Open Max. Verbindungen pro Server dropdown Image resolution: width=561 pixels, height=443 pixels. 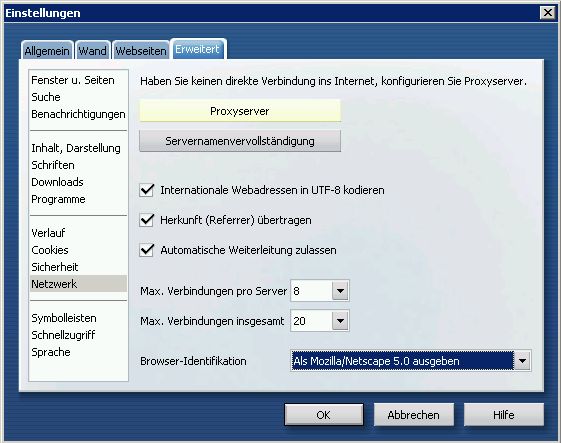click(x=340, y=291)
